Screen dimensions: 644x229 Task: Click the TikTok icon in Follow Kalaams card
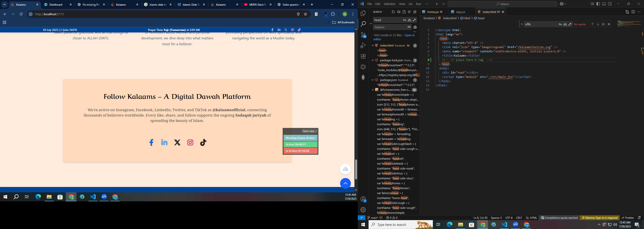click(203, 142)
